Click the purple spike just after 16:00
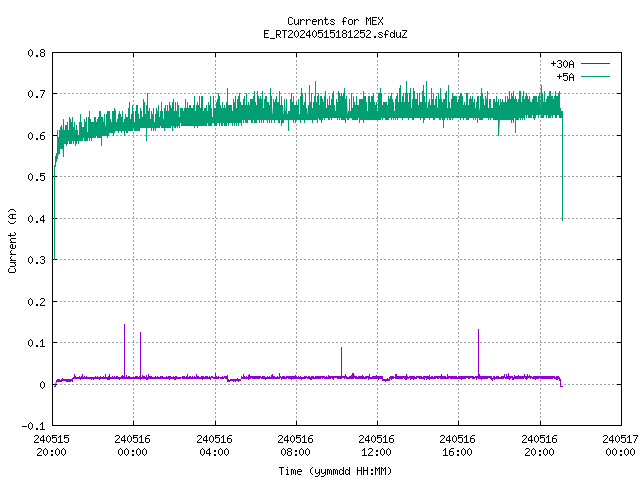Screen dimensions: 640x480 [x=478, y=353]
